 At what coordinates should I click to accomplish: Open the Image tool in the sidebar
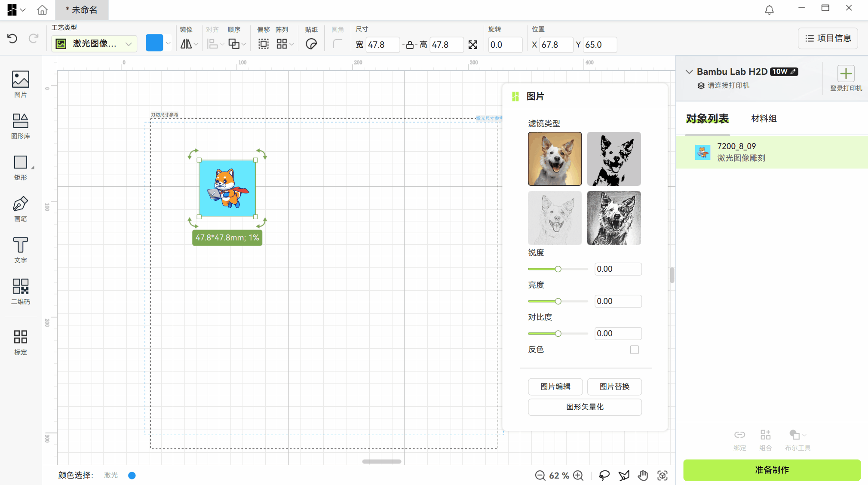pyautogui.click(x=20, y=84)
